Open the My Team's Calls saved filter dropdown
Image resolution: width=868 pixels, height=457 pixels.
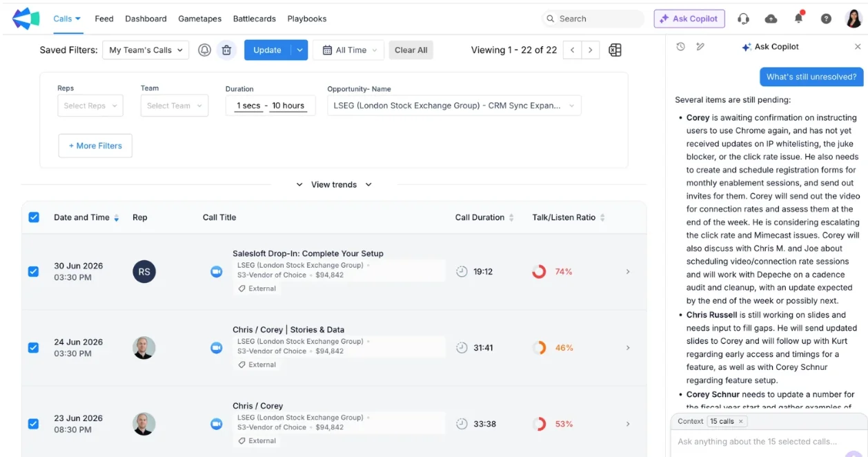[146, 50]
